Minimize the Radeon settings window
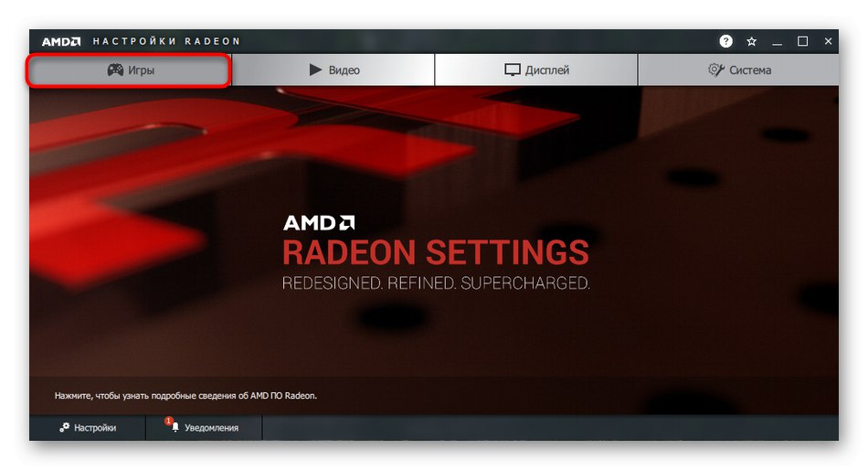This screenshot has width=868, height=470. 778,41
